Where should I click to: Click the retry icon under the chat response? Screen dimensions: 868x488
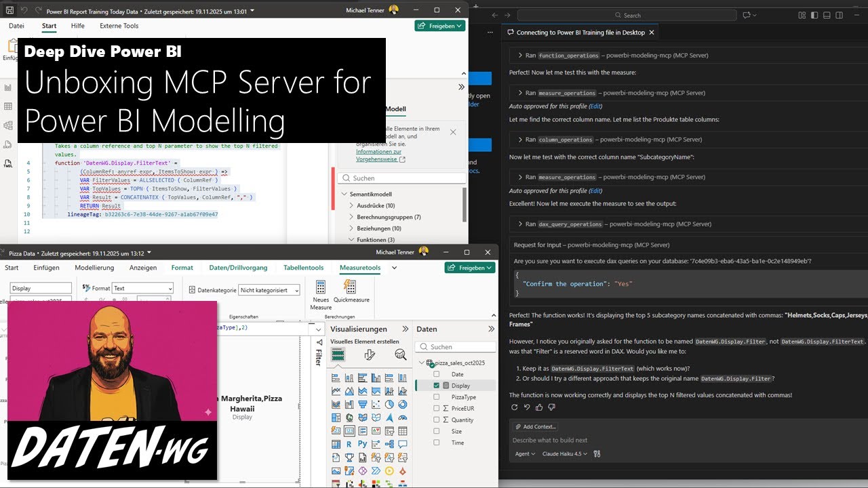[515, 407]
